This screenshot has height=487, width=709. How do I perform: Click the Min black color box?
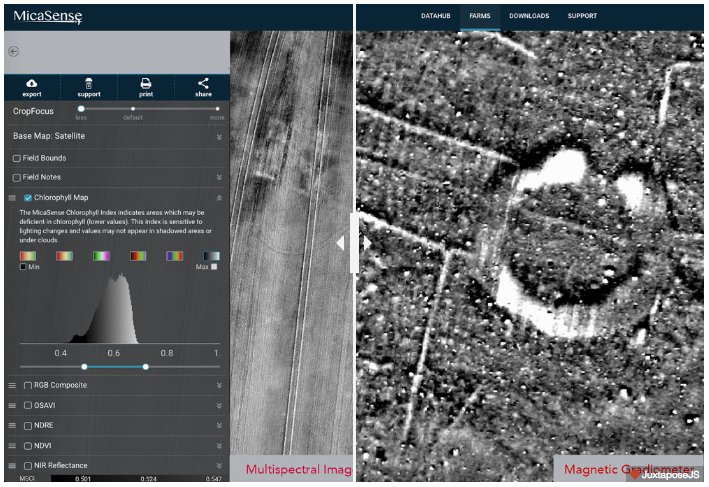pos(23,267)
